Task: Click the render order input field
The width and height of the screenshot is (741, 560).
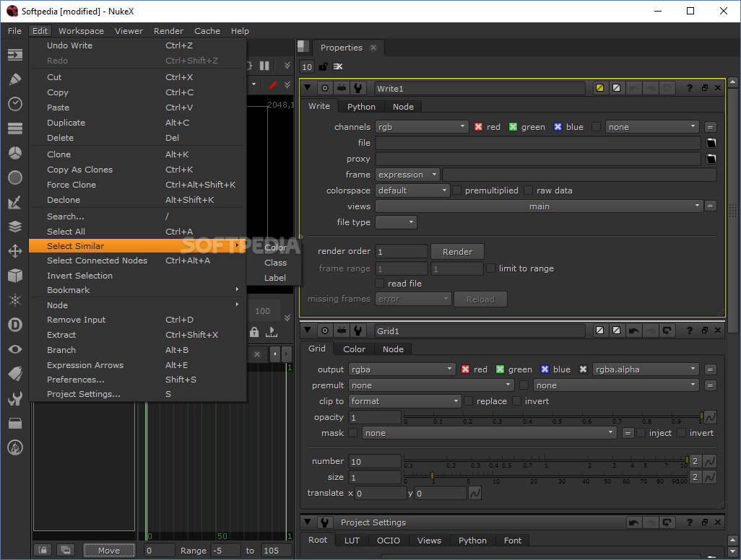Action: click(x=402, y=252)
